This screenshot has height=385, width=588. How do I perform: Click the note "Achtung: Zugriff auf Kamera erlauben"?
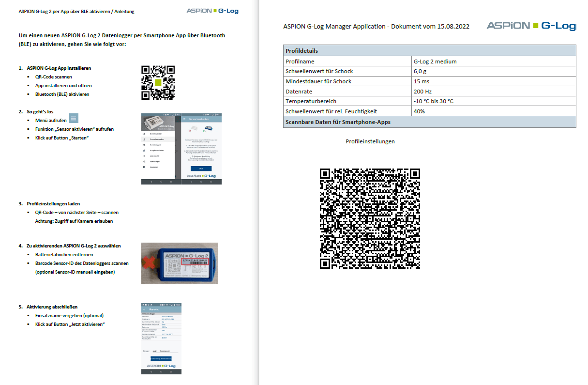point(74,221)
